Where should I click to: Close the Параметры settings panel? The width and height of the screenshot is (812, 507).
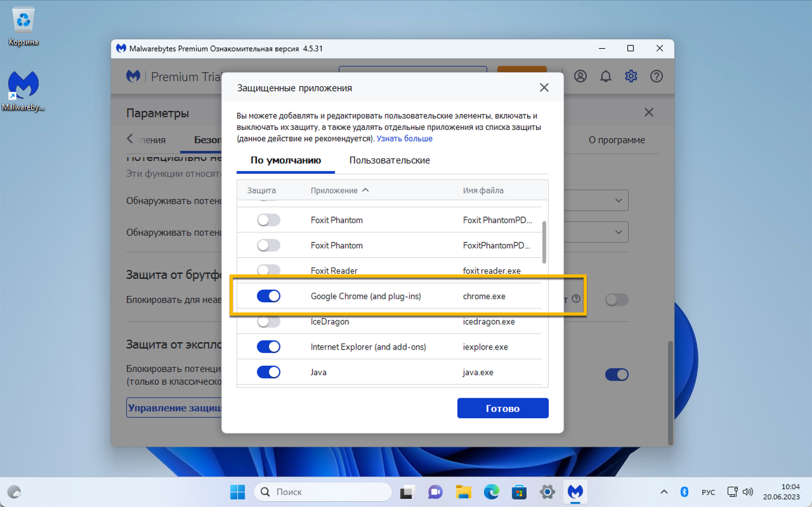click(649, 113)
